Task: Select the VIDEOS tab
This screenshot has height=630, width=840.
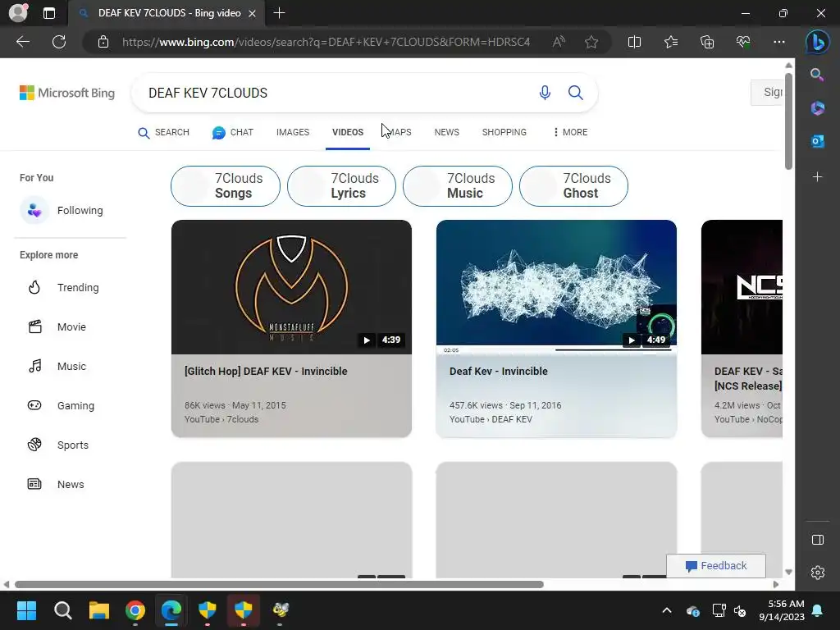Action: pyautogui.click(x=348, y=132)
